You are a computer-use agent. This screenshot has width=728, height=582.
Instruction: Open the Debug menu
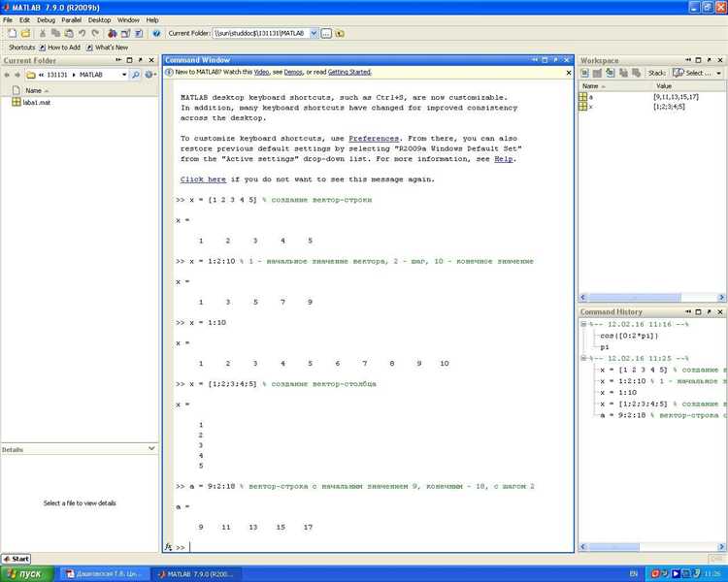point(46,19)
